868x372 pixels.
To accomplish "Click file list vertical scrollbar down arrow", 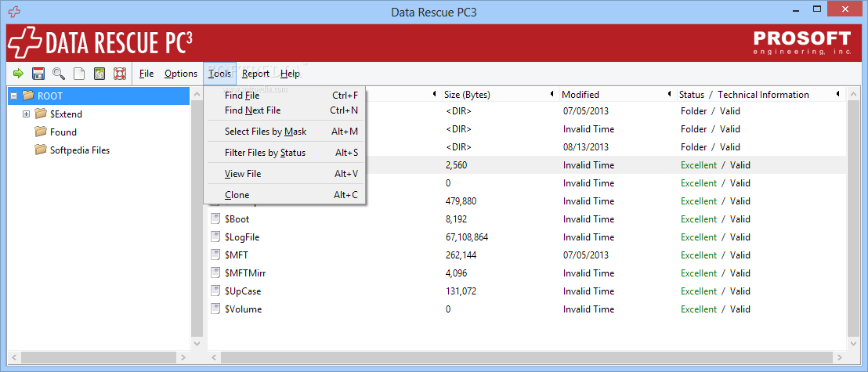I will click(x=853, y=344).
